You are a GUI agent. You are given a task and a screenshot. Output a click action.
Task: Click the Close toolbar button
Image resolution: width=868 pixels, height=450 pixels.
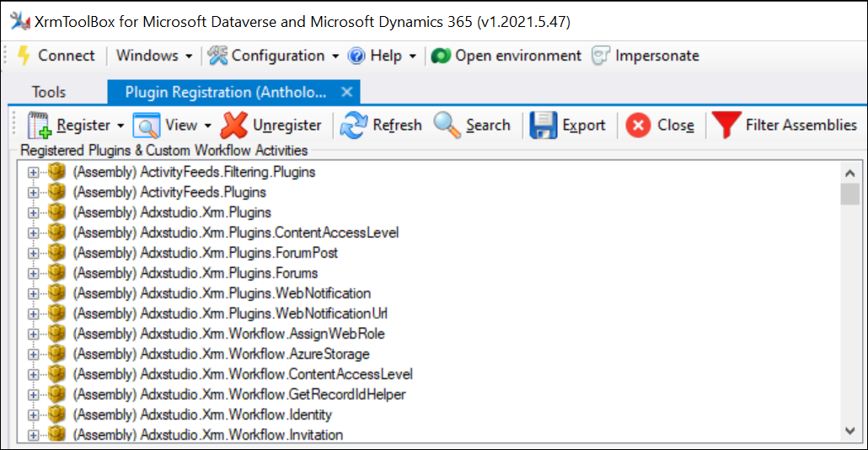tap(662, 126)
